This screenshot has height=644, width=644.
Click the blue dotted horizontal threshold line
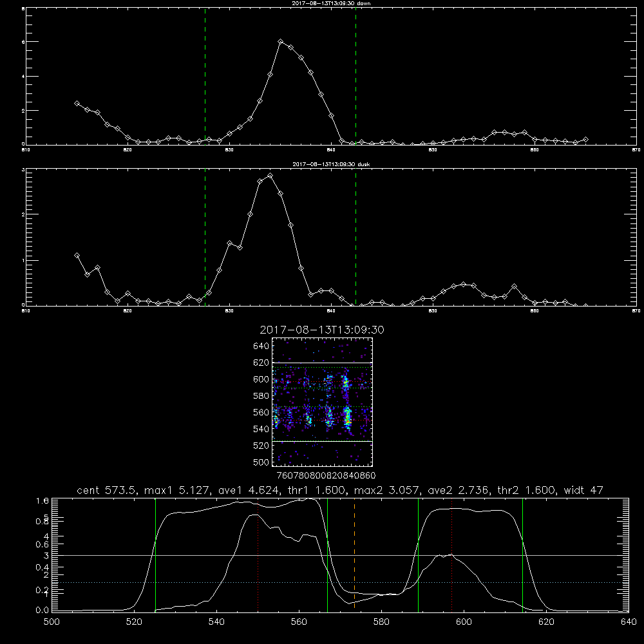[340, 582]
